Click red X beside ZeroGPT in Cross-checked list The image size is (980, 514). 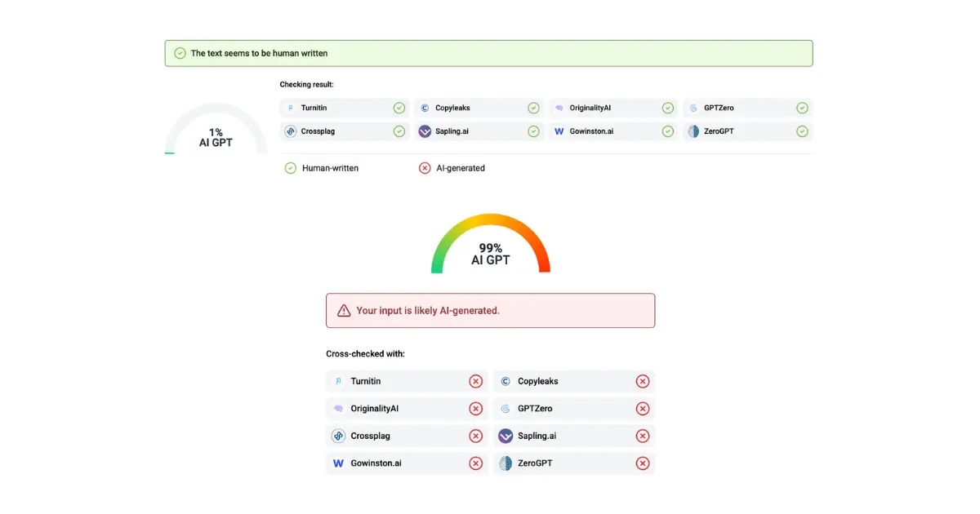coord(643,463)
